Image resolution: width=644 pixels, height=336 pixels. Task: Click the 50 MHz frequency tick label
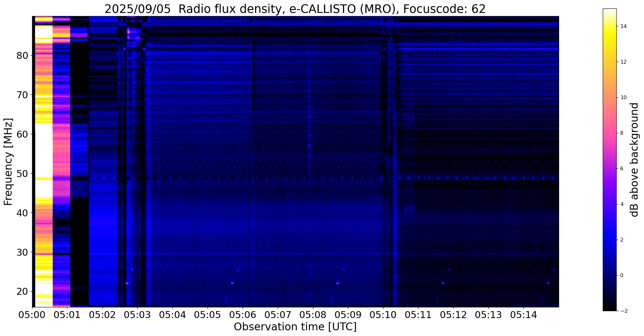coord(22,174)
